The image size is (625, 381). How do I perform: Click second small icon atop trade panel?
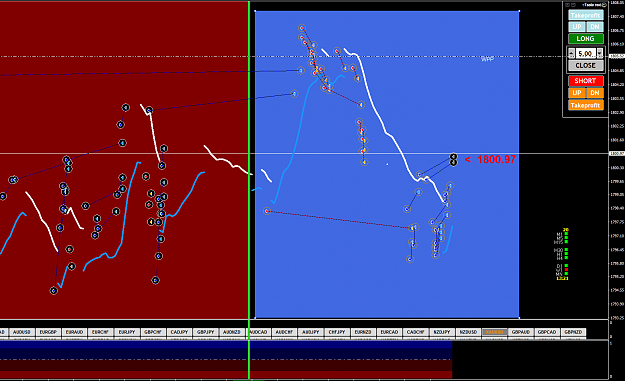[x=574, y=5]
